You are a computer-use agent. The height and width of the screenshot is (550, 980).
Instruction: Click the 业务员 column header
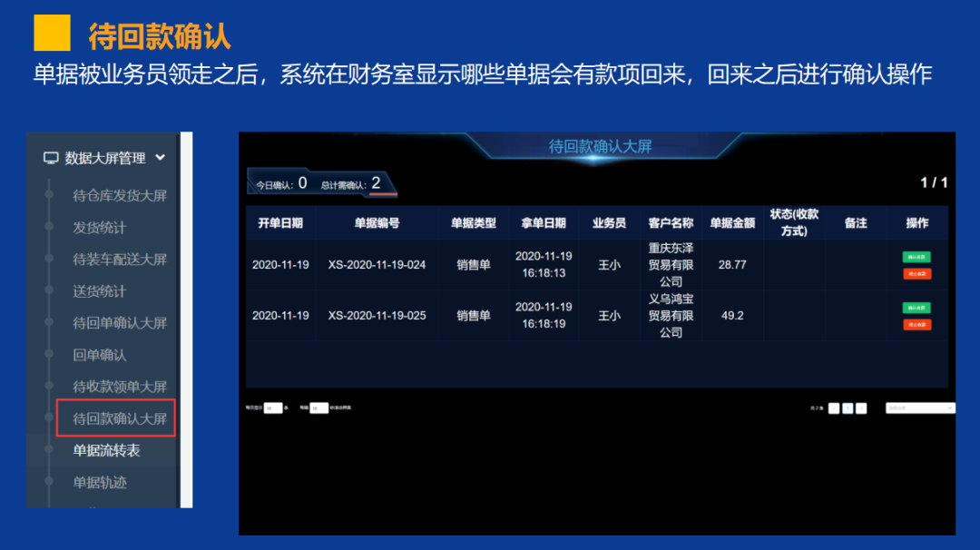click(x=610, y=223)
